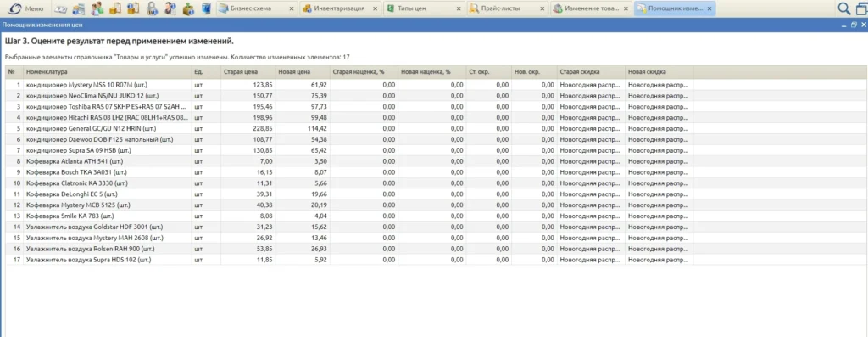Click the Нов. окр. column header

pyautogui.click(x=534, y=72)
